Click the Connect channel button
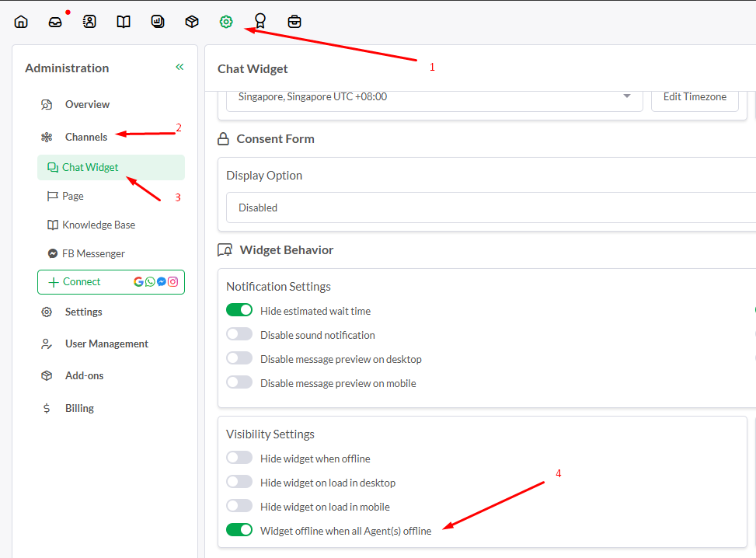 click(111, 282)
